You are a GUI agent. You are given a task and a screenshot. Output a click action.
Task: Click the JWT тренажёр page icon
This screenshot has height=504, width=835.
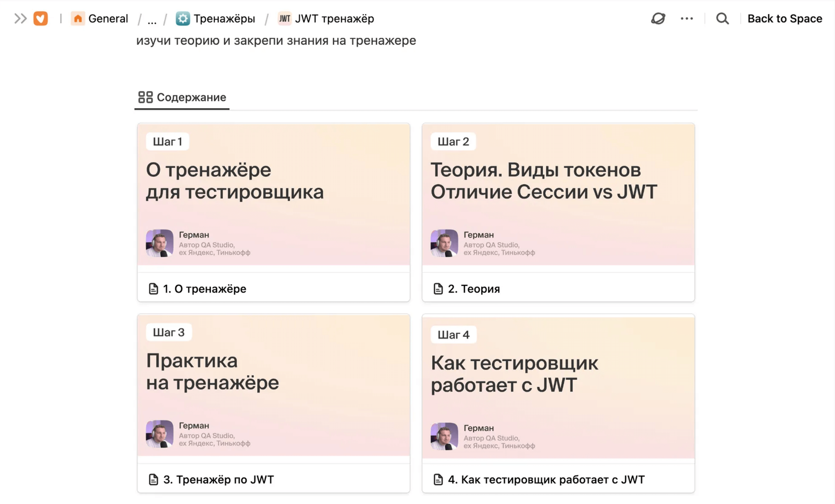[x=284, y=18]
